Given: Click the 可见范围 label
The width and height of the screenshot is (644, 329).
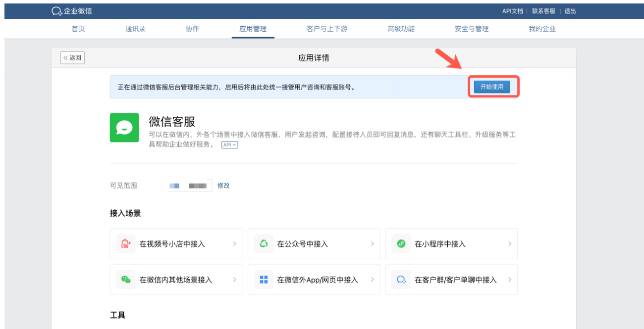Looking at the screenshot, I should (x=123, y=186).
